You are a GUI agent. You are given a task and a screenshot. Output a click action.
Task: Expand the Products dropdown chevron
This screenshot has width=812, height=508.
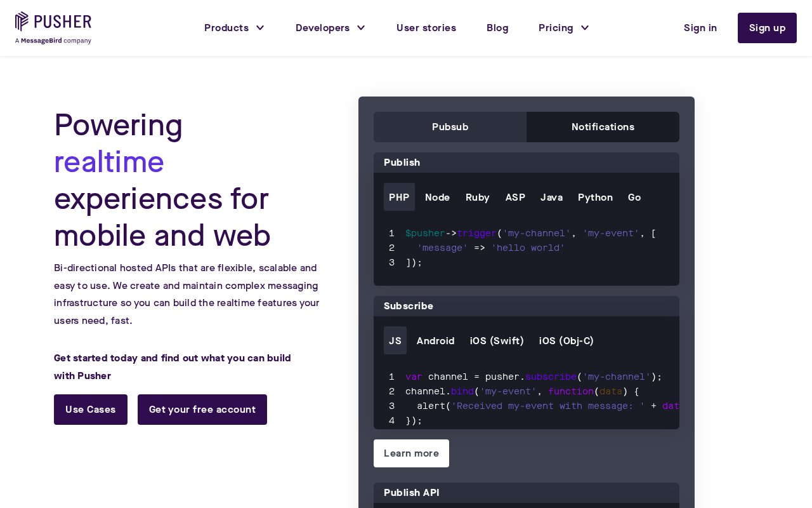[260, 28]
